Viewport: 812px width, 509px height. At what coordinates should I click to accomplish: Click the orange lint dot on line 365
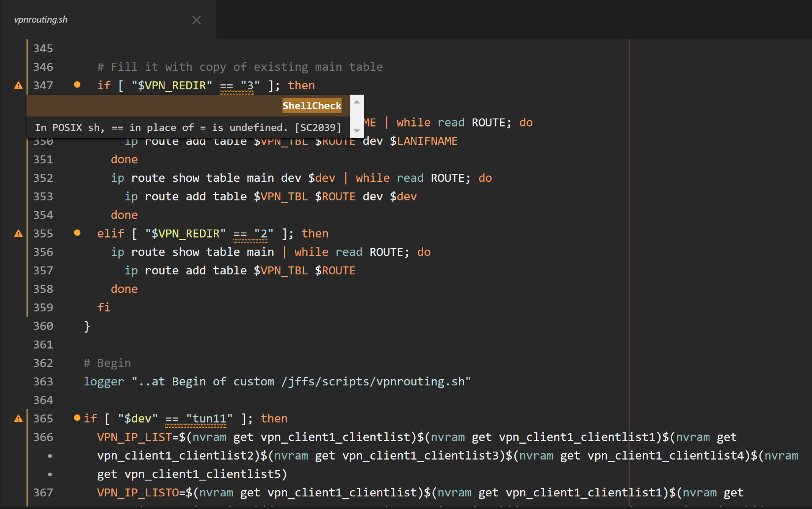click(x=77, y=418)
